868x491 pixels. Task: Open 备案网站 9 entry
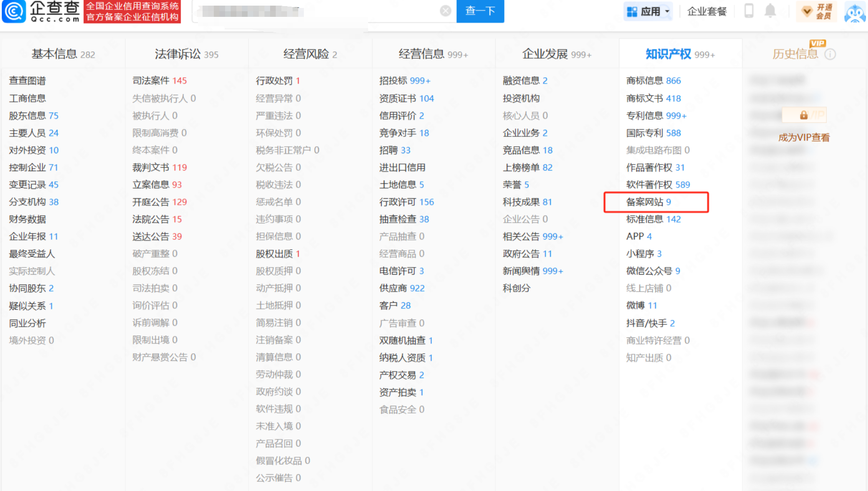[649, 202]
